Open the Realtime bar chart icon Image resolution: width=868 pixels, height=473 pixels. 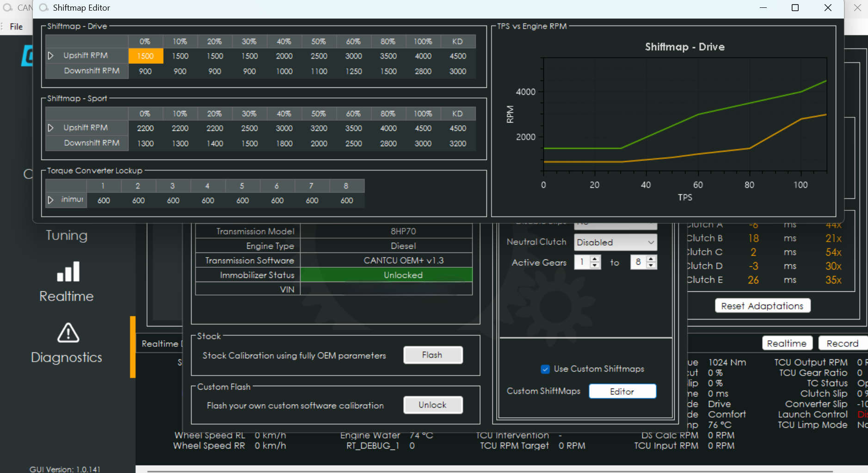[68, 272]
